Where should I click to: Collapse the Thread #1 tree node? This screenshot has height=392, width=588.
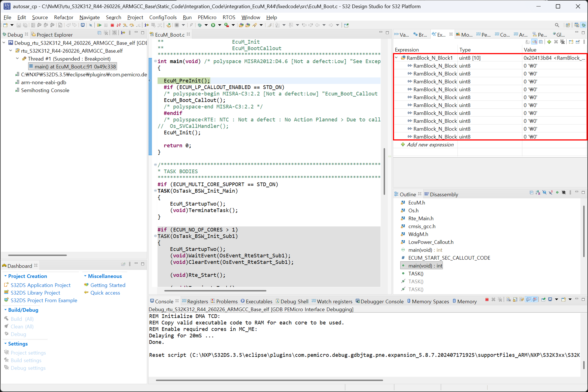pyautogui.click(x=17, y=58)
